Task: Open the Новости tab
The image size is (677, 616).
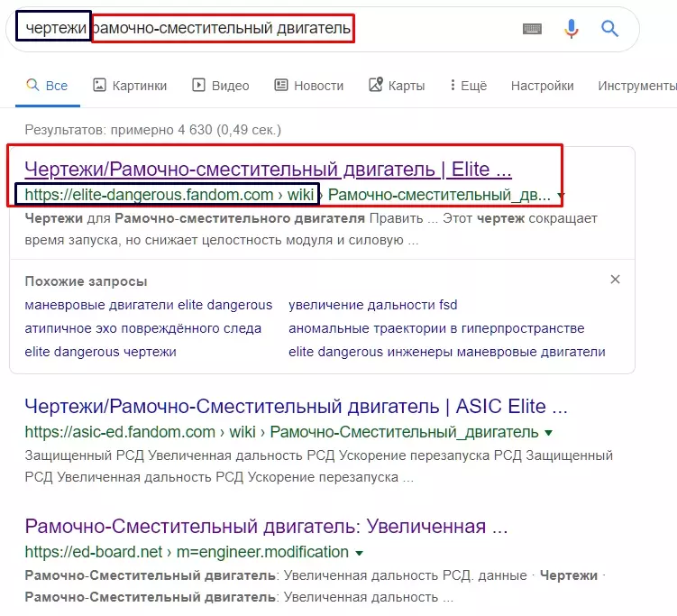Action: click(309, 86)
